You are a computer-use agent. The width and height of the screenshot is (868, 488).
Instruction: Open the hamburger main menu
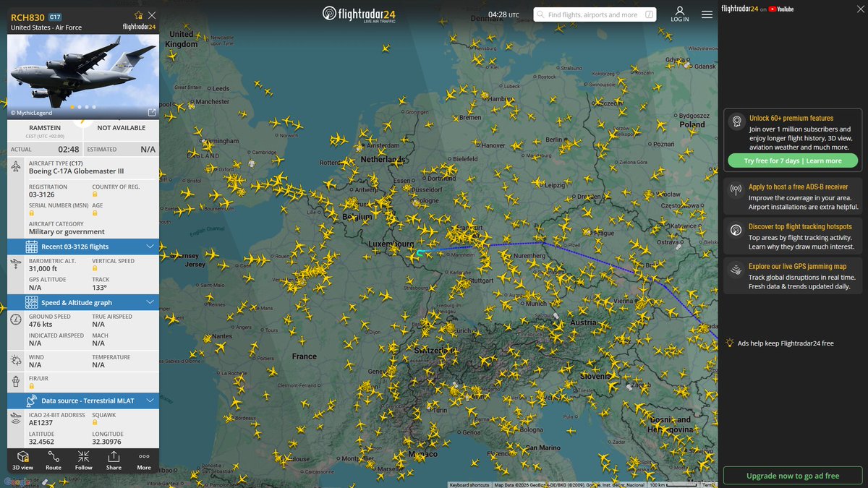pyautogui.click(x=706, y=14)
